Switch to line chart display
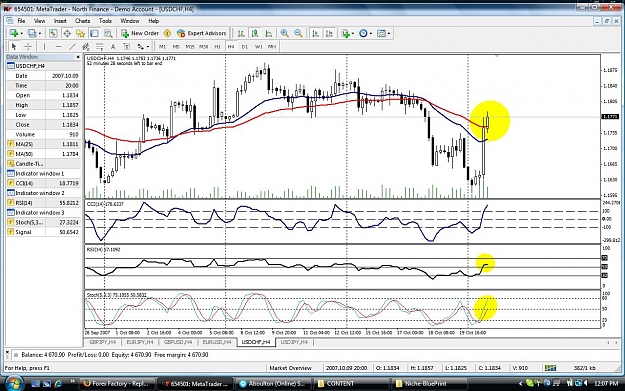The image size is (625, 391). (x=269, y=33)
